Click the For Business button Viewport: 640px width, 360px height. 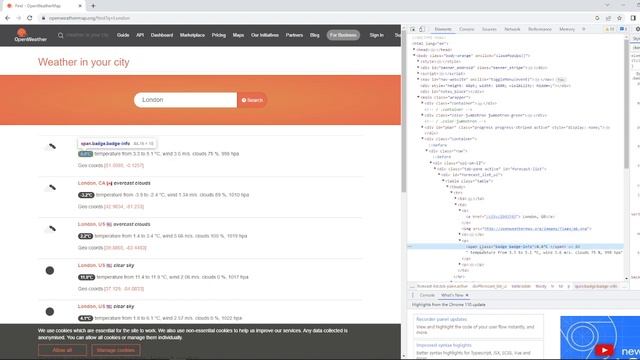(343, 35)
